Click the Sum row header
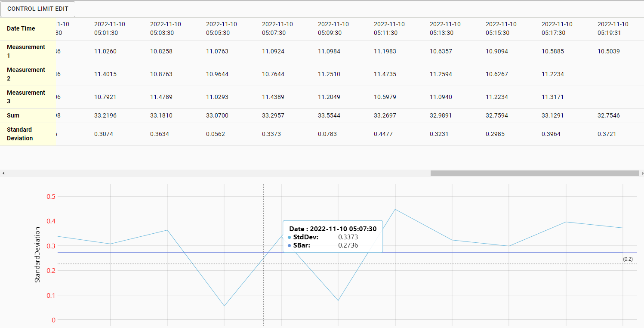Viewport: 644px width, 328px height. point(13,115)
